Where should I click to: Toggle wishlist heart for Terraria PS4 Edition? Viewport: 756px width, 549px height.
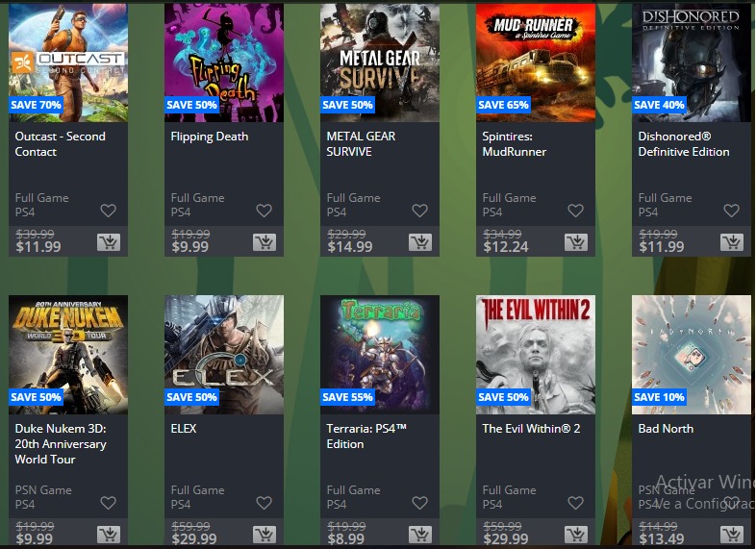(x=419, y=503)
